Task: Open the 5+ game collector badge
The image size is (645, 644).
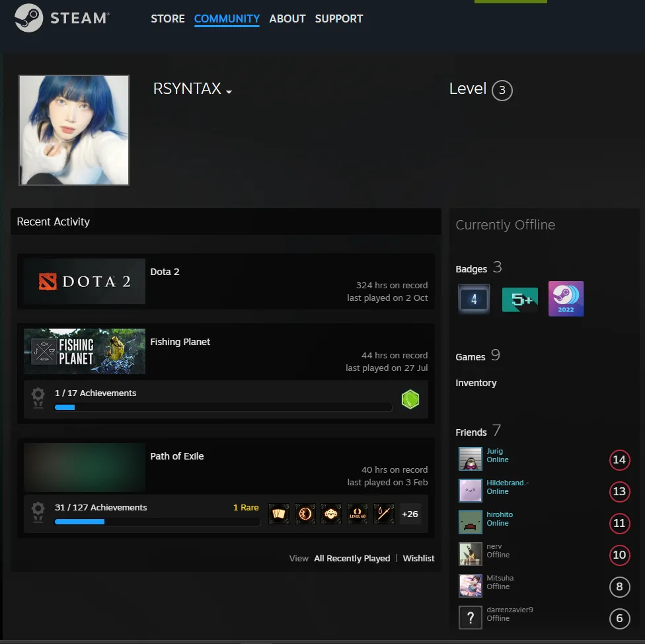Action: point(520,299)
